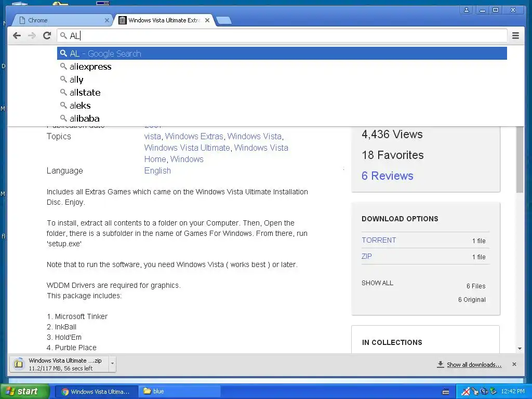Click the 12:42 PM clock
Viewport: 532px width, 399px height.
(513, 392)
